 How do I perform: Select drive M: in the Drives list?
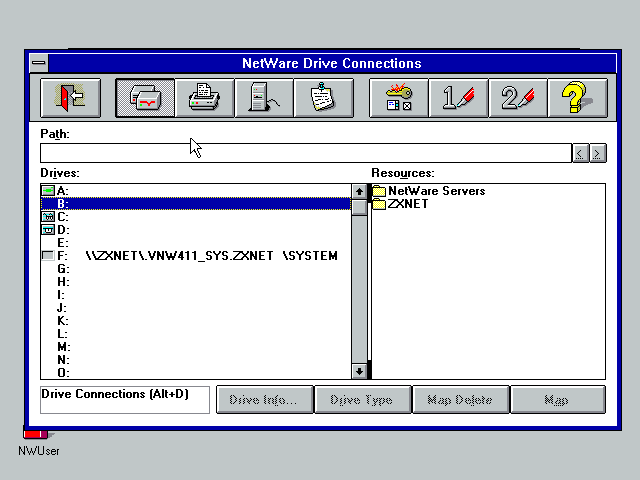click(x=196, y=347)
